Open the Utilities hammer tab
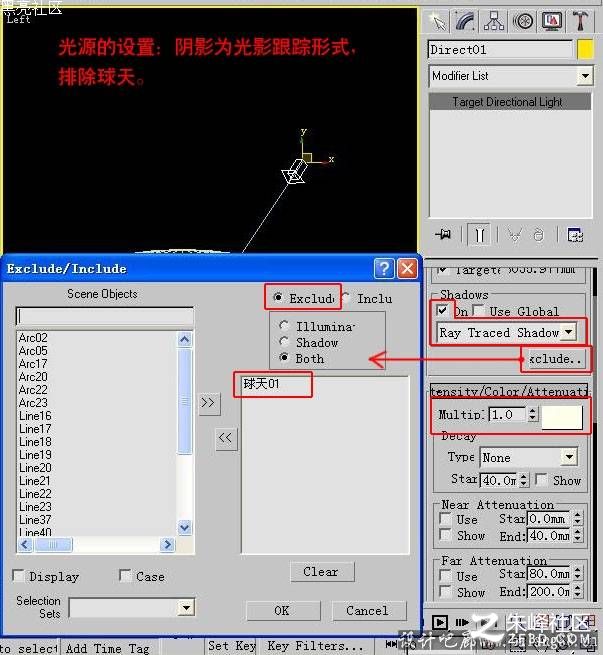The height and width of the screenshot is (655, 603). (x=580, y=21)
